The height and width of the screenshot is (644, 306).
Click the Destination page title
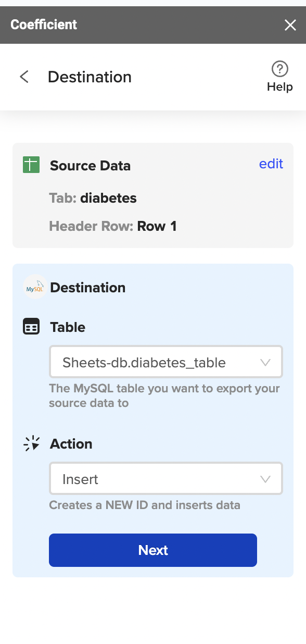point(90,77)
